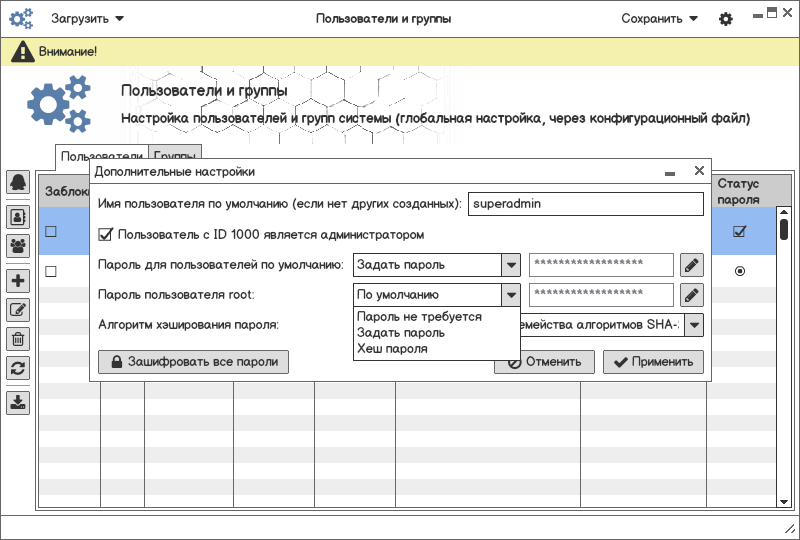Viewport: 800px width, 540px height.
Task: Click the user groups icon in sidebar
Action: coord(18,245)
